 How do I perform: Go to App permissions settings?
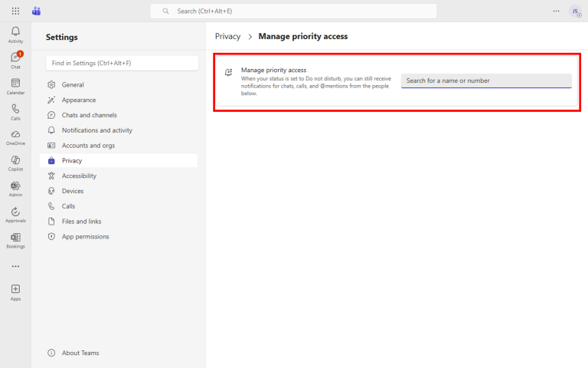85,236
